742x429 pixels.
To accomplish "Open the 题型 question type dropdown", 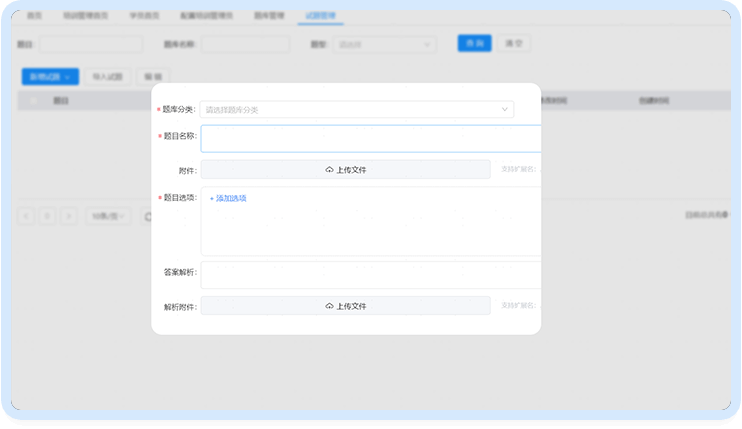I will pyautogui.click(x=384, y=44).
